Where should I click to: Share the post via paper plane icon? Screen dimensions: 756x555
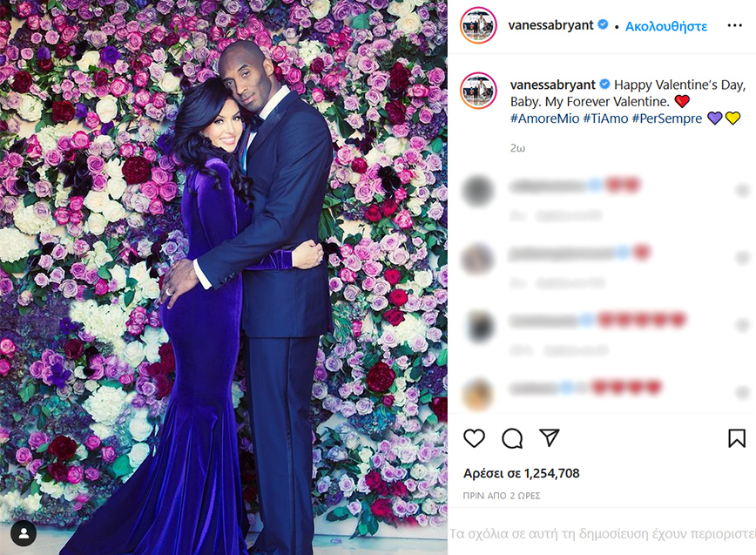tap(550, 437)
